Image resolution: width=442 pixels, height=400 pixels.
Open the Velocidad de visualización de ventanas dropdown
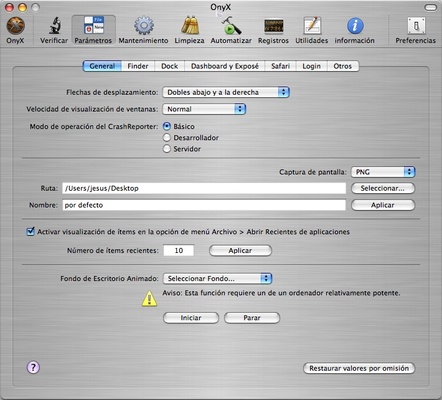point(204,109)
